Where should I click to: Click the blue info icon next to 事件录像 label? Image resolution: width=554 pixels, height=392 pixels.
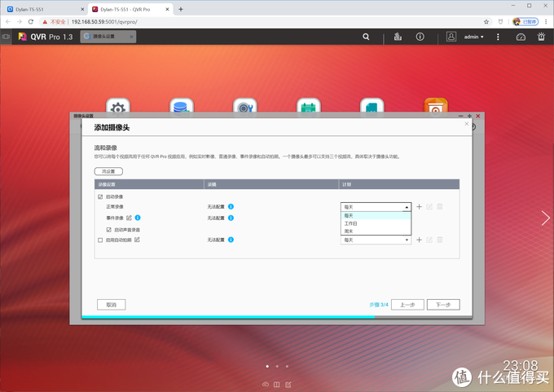coord(138,218)
